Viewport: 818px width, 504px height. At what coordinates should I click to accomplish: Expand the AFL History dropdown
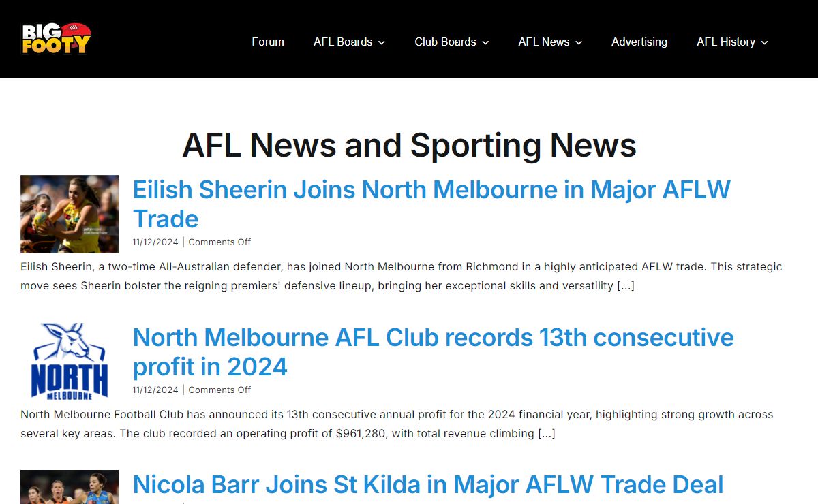pyautogui.click(x=732, y=42)
